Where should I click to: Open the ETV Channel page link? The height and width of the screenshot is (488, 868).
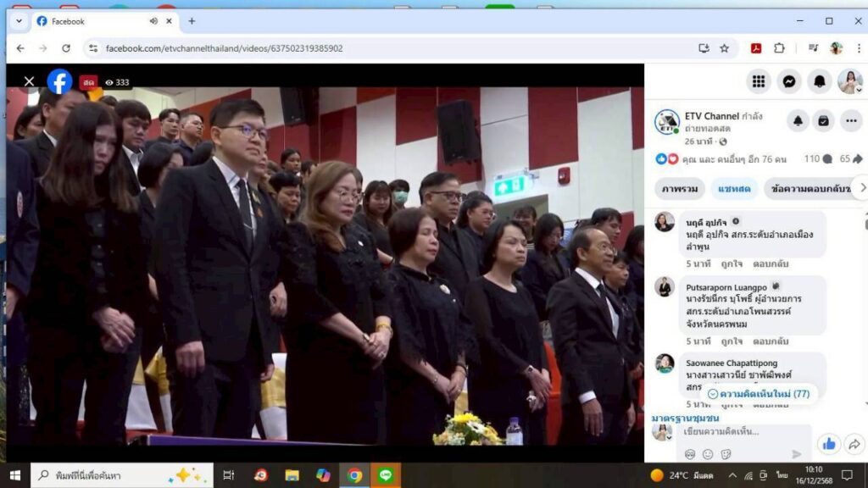[x=711, y=115]
